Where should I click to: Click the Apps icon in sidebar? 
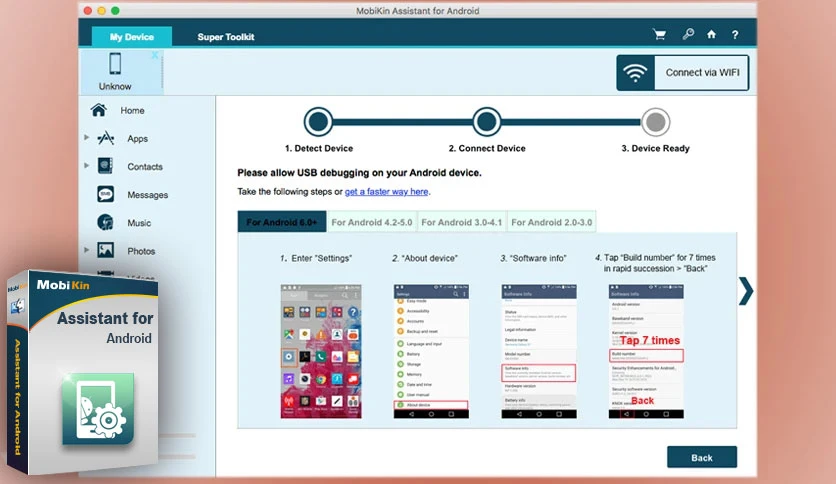106,138
